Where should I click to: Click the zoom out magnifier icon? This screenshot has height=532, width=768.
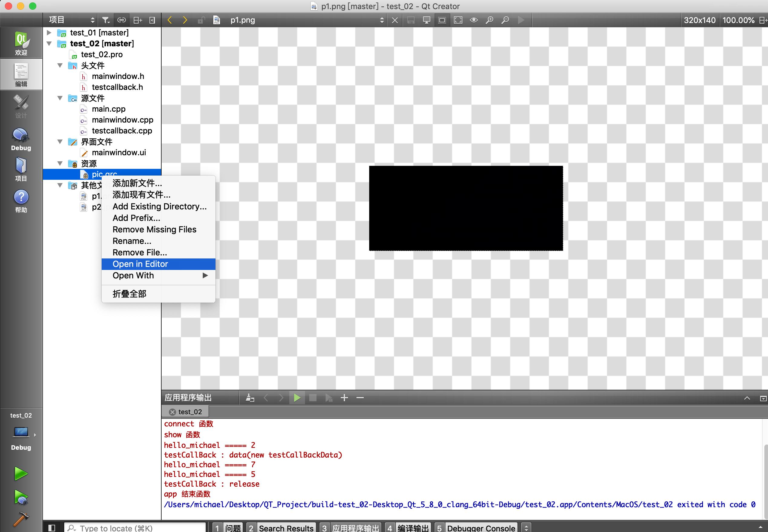505,20
